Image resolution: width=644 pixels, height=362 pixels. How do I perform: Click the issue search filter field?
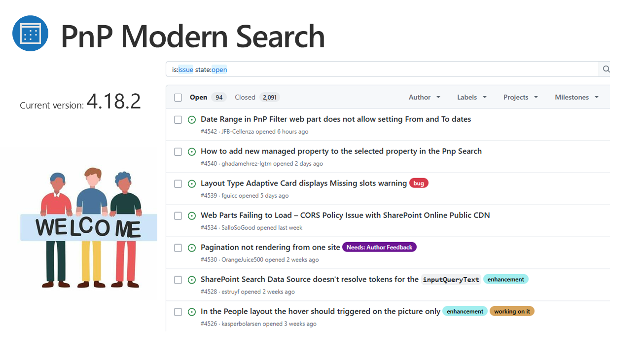click(x=382, y=70)
